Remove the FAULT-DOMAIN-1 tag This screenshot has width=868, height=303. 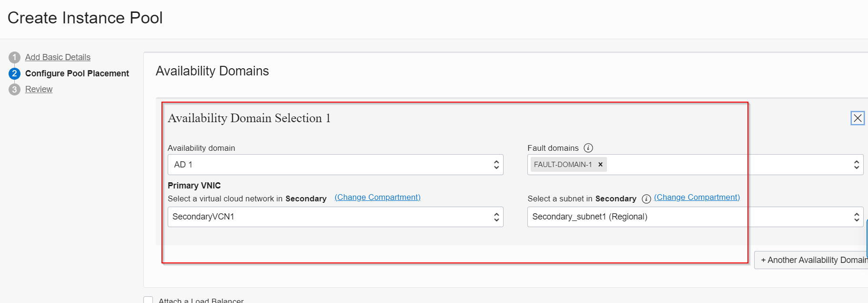tap(600, 165)
